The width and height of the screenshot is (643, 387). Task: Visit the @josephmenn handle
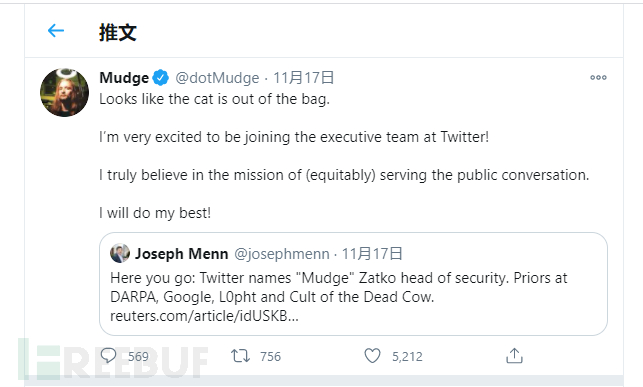[x=282, y=254]
